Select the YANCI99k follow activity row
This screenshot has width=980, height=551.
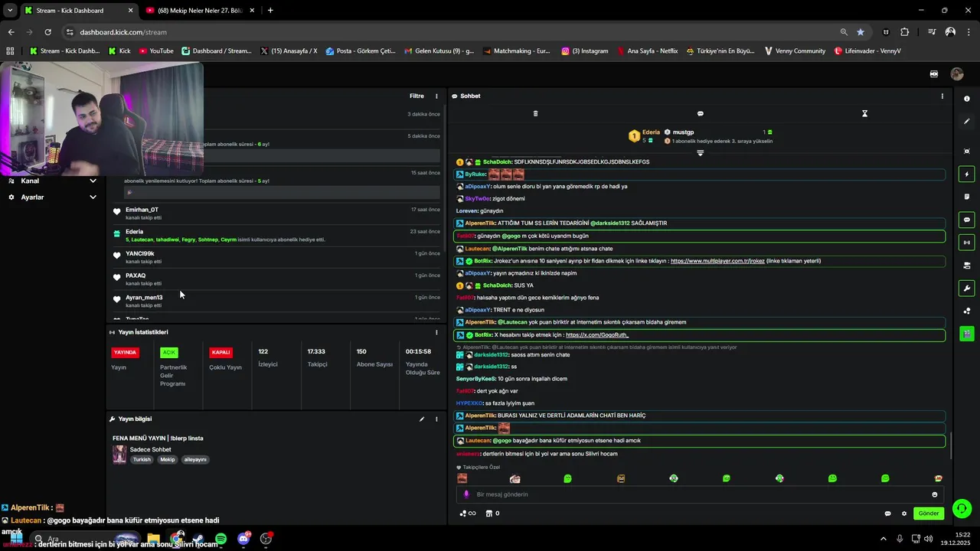276,257
